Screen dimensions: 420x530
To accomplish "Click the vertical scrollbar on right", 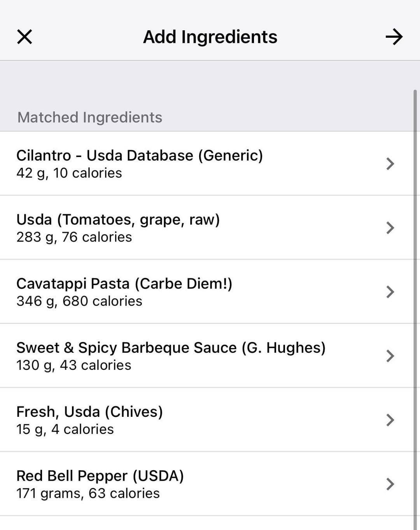I will coord(415,272).
